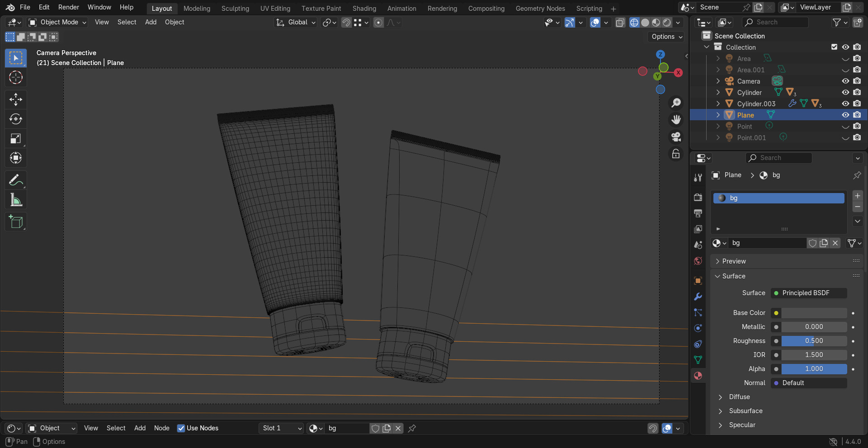
Task: Open the Modifiers properties tab
Action: pos(698,297)
